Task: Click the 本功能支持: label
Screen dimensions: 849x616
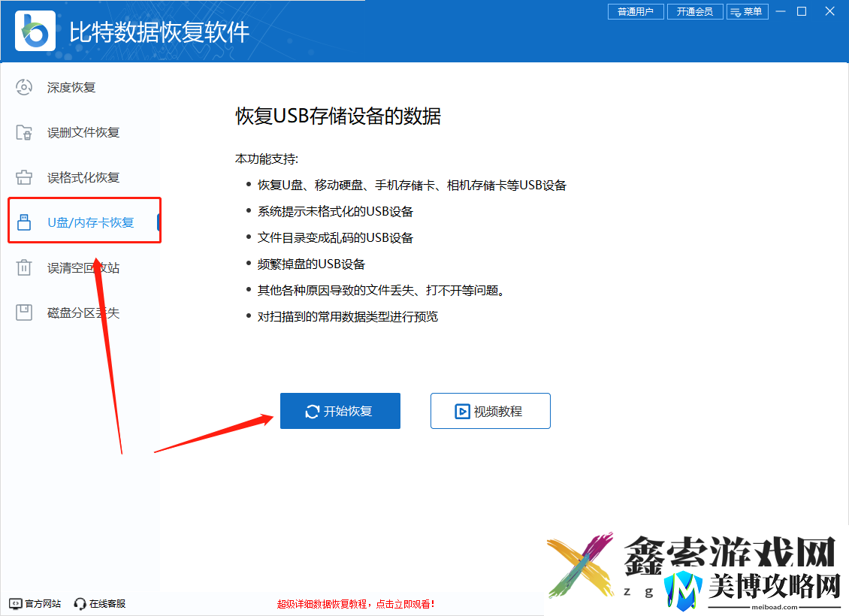Action: (267, 159)
